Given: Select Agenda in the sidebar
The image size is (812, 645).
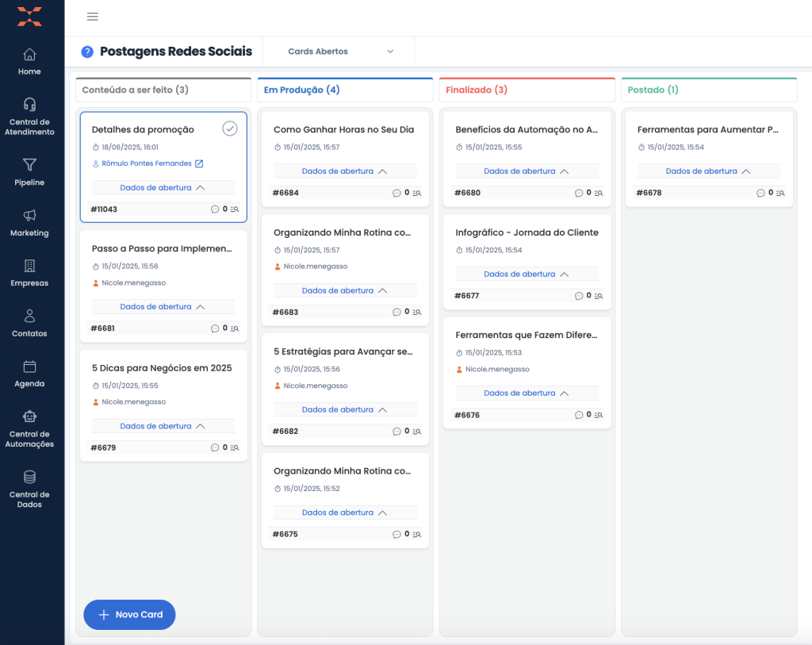Looking at the screenshot, I should 29,374.
